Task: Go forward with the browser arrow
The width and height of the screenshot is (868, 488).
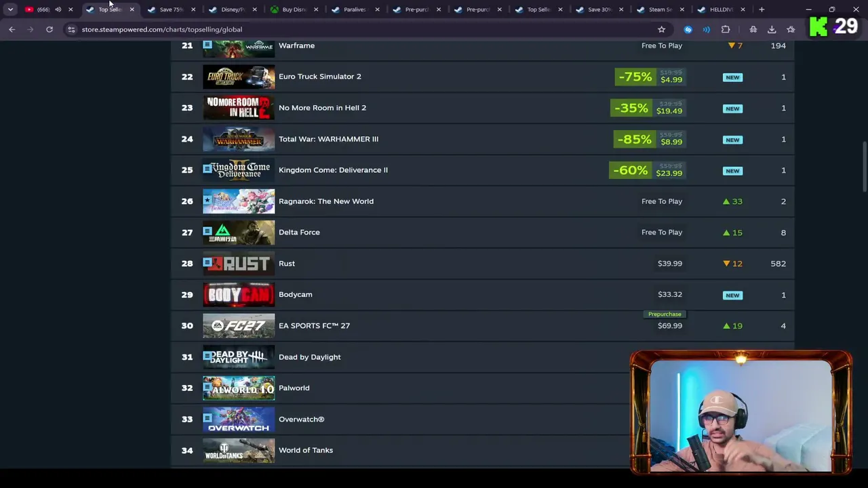Action: [x=30, y=29]
